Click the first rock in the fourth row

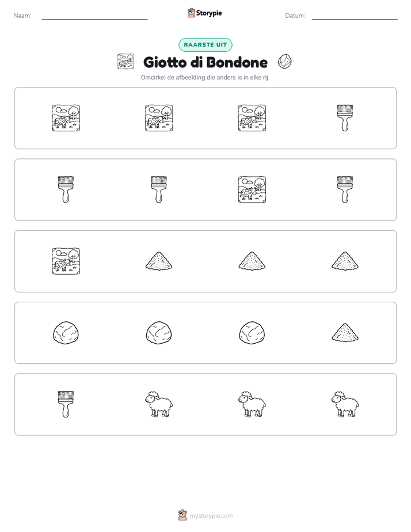pos(66,333)
